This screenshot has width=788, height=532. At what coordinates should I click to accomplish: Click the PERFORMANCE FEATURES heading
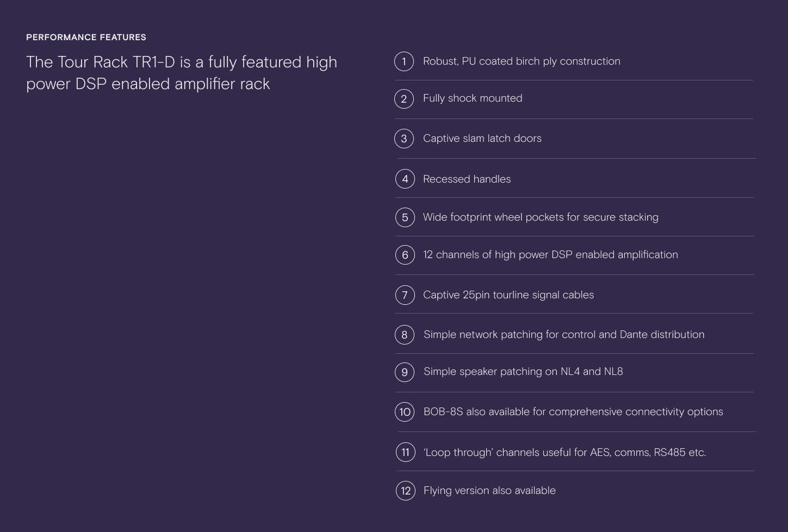tap(86, 37)
